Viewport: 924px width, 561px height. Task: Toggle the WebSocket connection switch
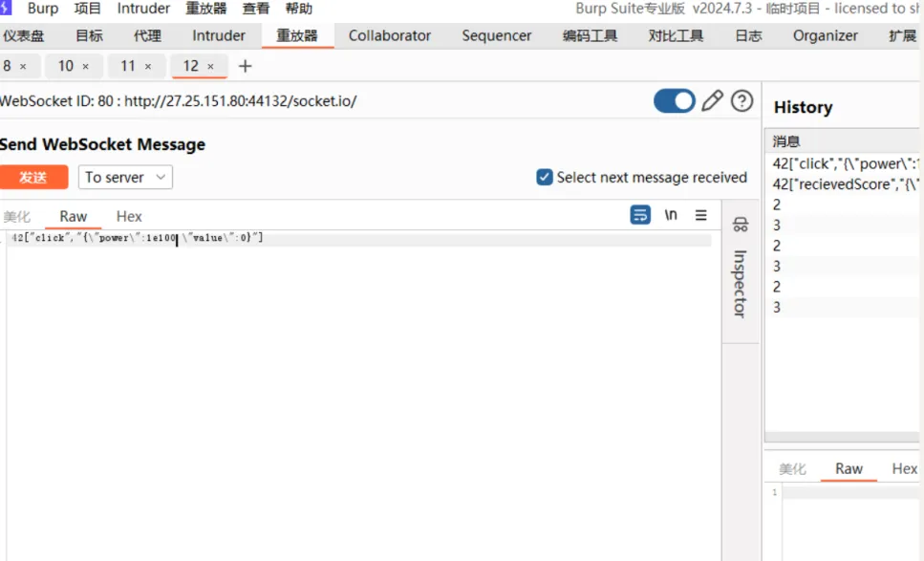point(675,100)
